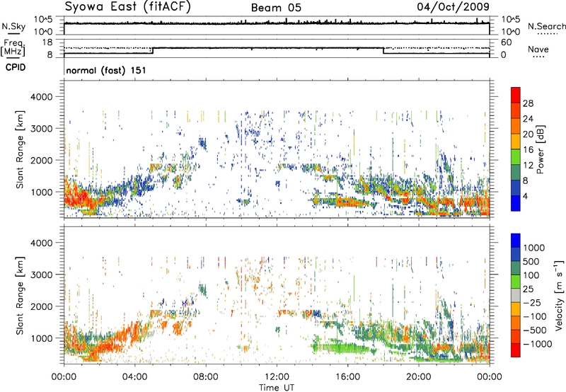566x392 pixels.
Task: Click the 'N.Sky' legend label
Action: coord(13,26)
